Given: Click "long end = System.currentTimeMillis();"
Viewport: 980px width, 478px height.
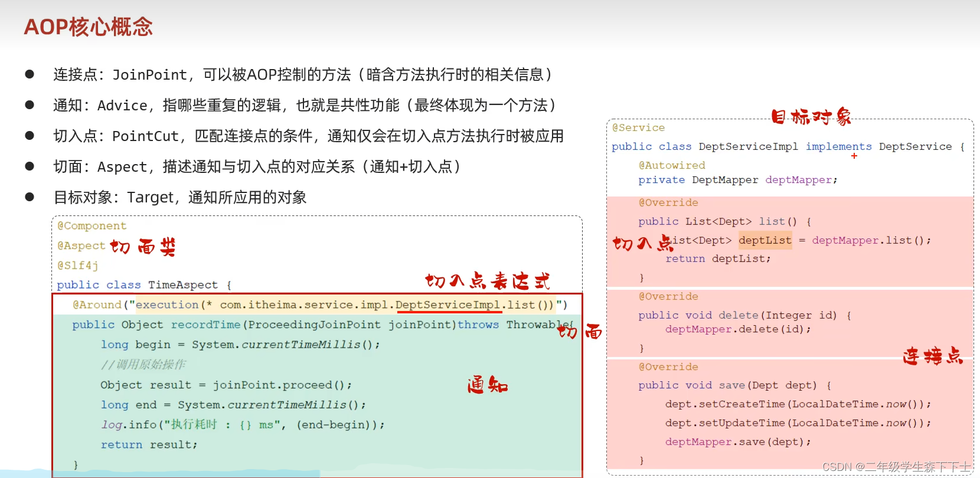Looking at the screenshot, I should (233, 405).
